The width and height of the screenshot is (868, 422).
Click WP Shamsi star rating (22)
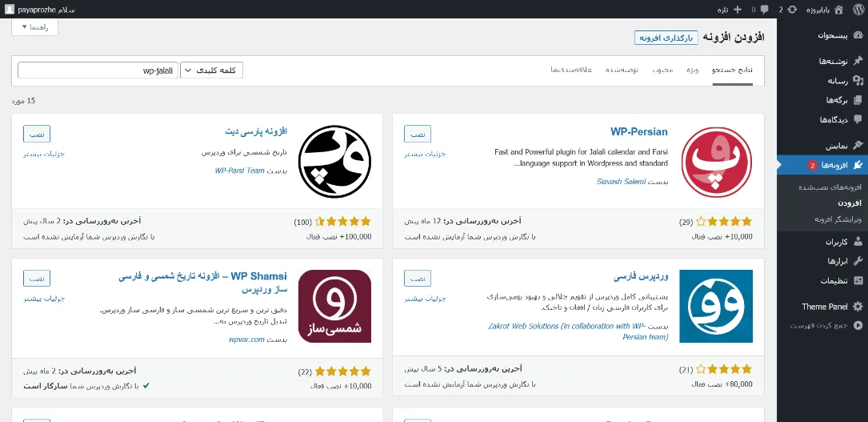tap(342, 371)
